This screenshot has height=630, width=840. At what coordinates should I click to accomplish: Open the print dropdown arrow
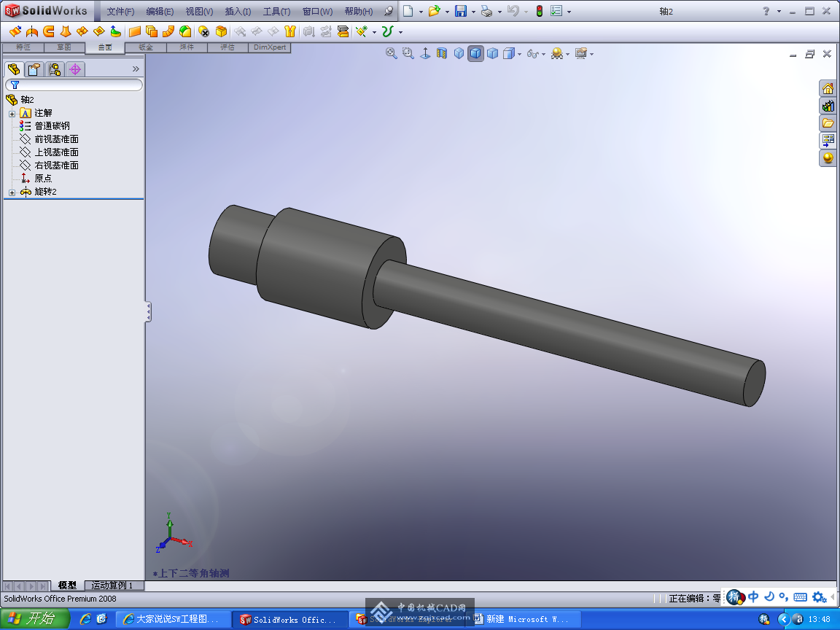click(x=499, y=11)
